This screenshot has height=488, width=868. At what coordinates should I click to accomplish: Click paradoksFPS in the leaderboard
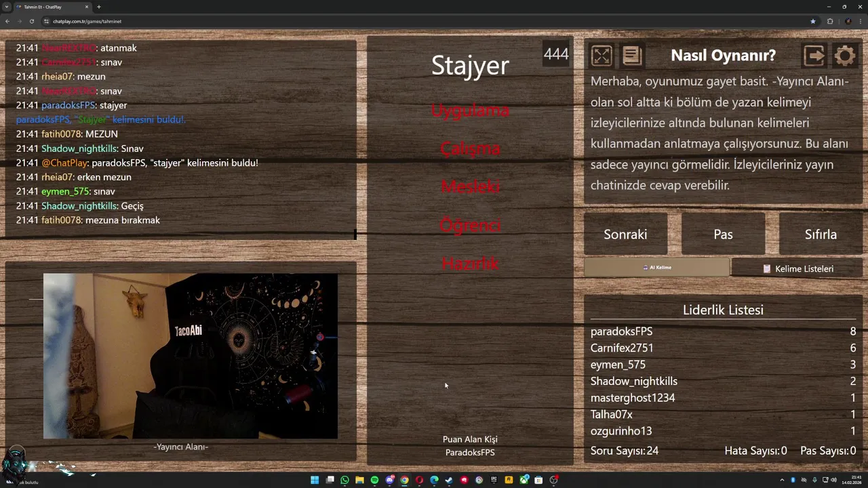621,331
